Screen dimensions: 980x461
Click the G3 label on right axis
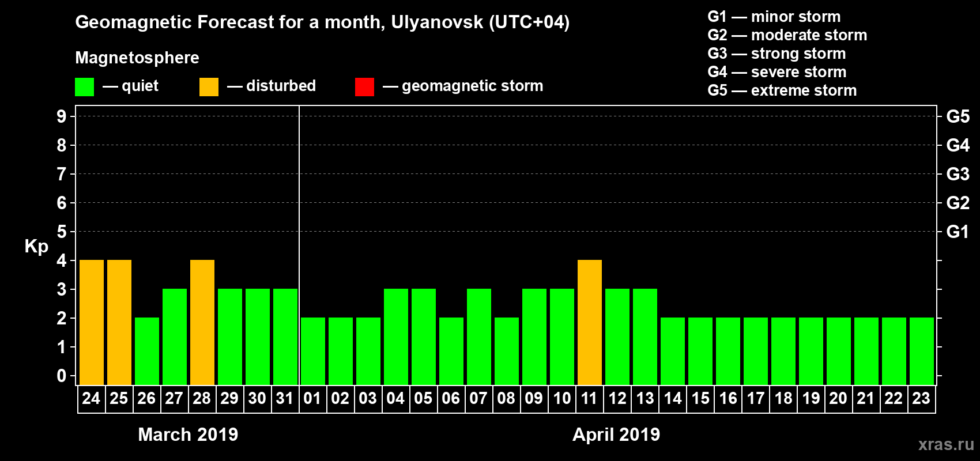[x=958, y=174]
